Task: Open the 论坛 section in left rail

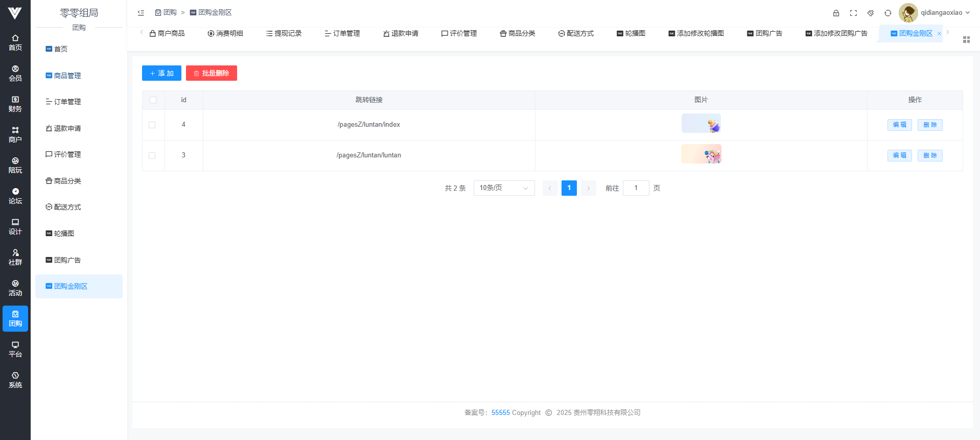Action: 15,196
